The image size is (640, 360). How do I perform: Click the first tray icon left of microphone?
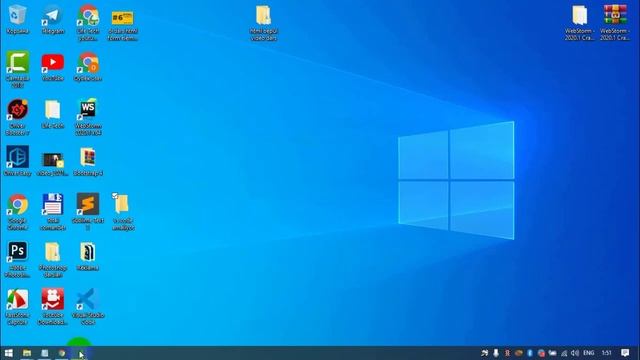(484, 353)
